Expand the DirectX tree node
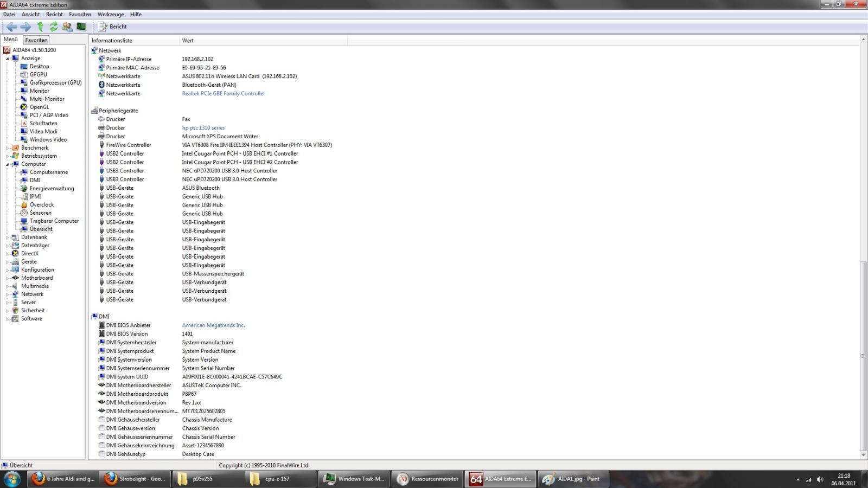Viewport: 868px width, 488px height. point(8,254)
